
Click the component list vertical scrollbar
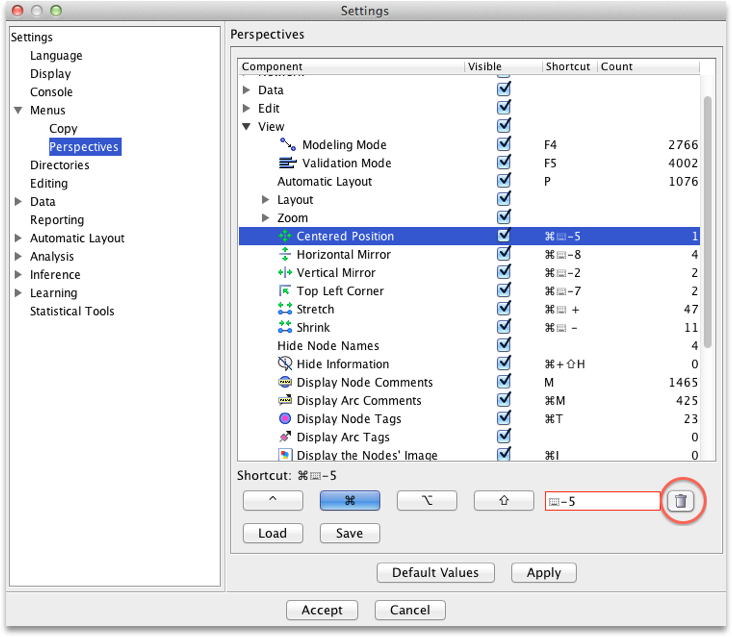tap(708, 222)
